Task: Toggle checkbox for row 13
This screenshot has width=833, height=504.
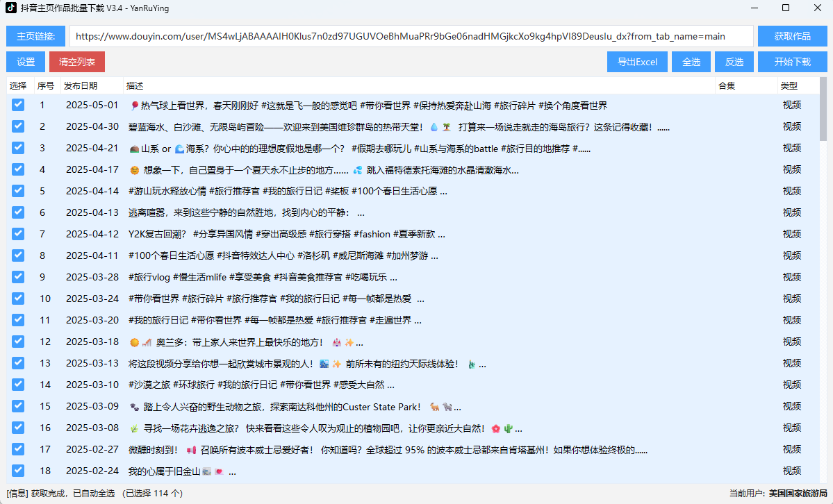Action: tap(18, 363)
